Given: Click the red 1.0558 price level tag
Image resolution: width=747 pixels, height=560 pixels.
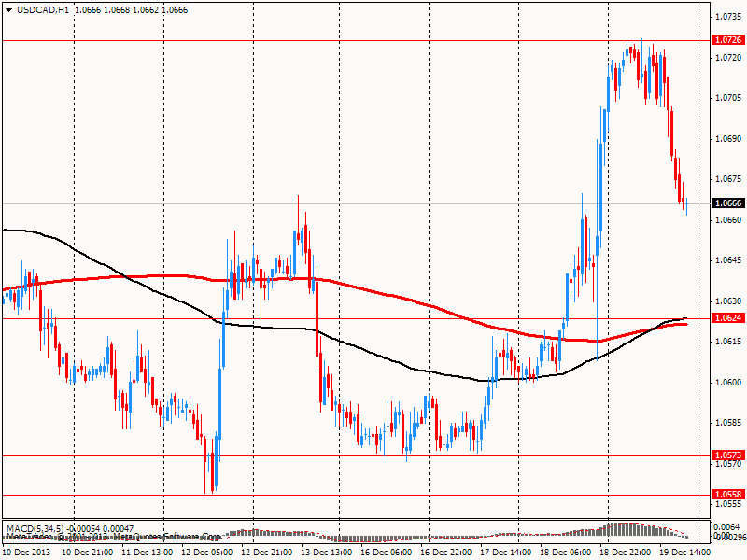Looking at the screenshot, I should 728,495.
